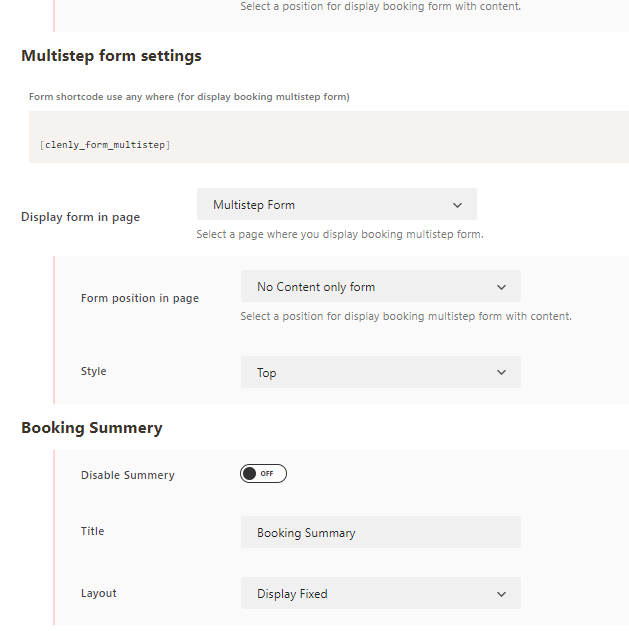This screenshot has height=631, width=629.
Task: Click the Multistep form settings heading
Action: pyautogui.click(x=111, y=56)
